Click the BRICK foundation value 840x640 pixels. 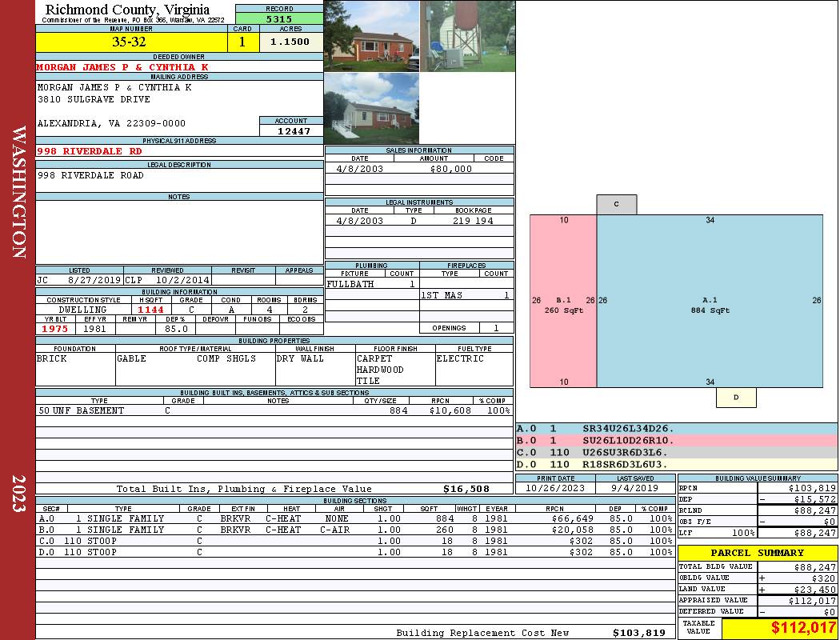point(52,358)
